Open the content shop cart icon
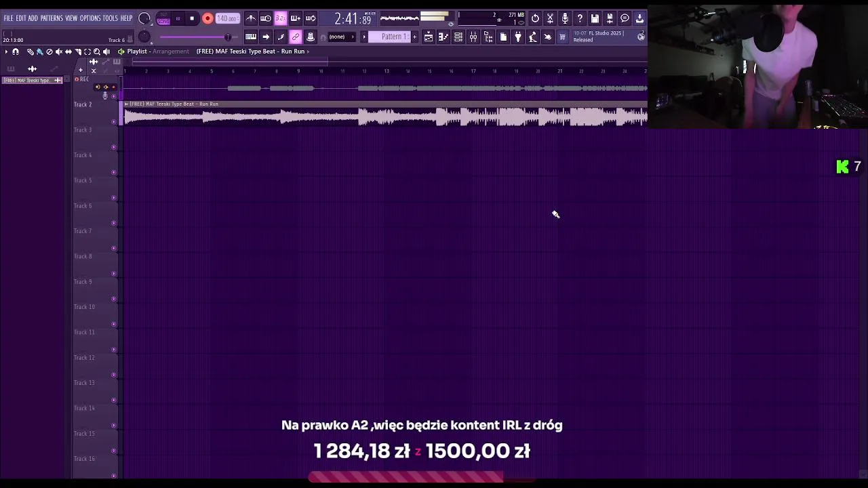868x488 pixels. [562, 37]
